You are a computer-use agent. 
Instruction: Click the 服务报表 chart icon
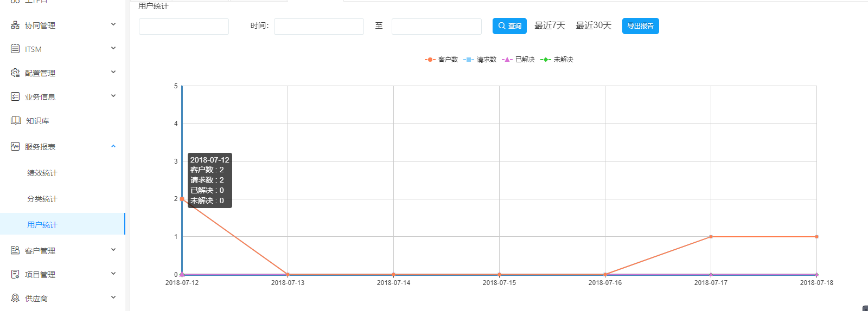pos(15,146)
